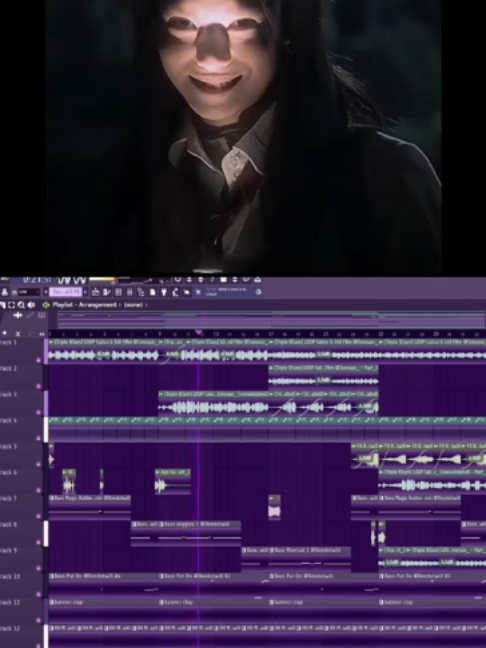Open the Playlist view from the toolbar

[95, 292]
